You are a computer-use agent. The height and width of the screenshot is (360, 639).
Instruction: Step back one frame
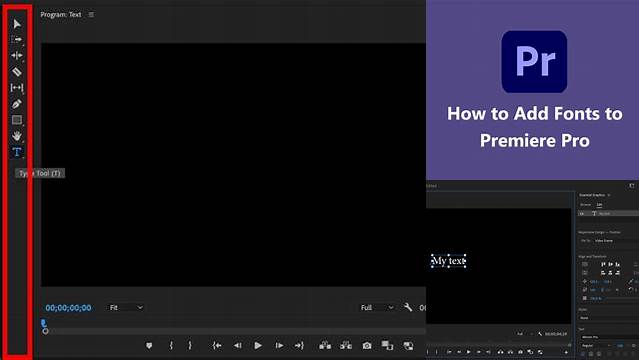237,346
